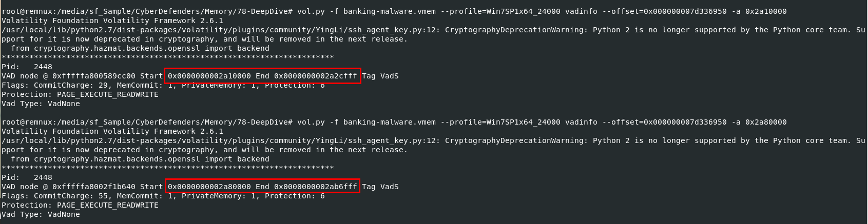This screenshot has height=224, width=868.
Task: Click the first PAGE_EXECUTE_READWRITE protection text
Action: point(107,94)
